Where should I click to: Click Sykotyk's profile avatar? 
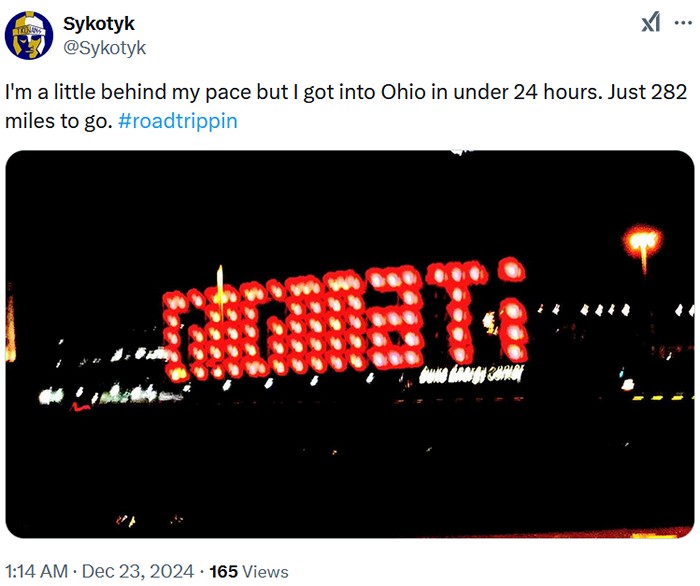29,36
